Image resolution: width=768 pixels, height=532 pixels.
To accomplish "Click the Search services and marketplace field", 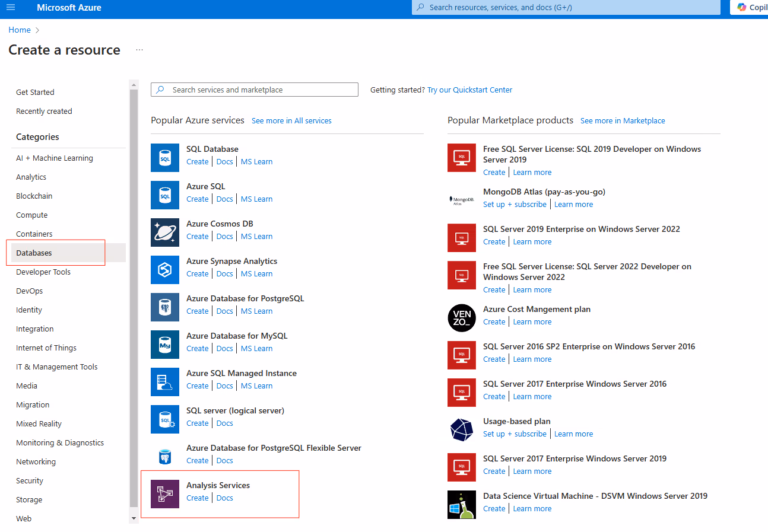I will coord(255,90).
